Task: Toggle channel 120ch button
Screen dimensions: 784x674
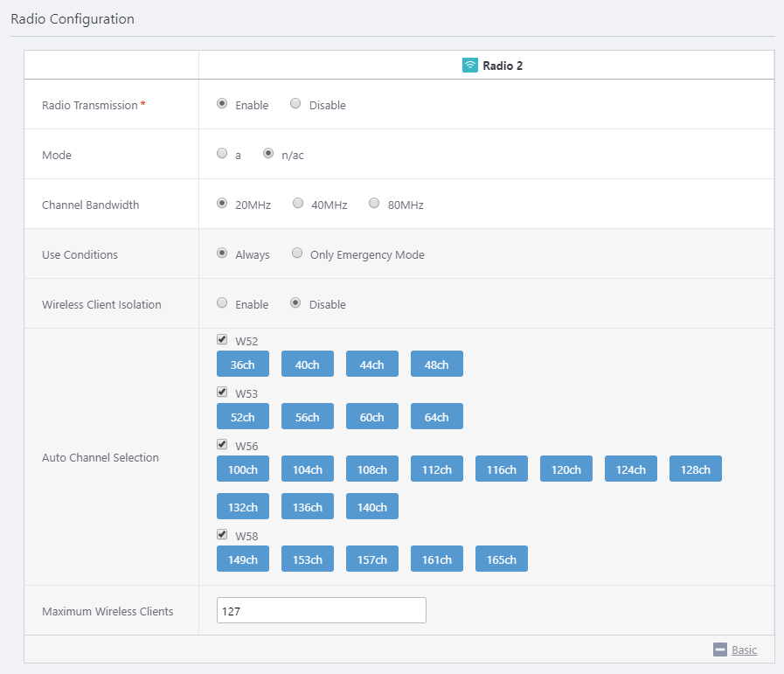Action: [x=566, y=469]
